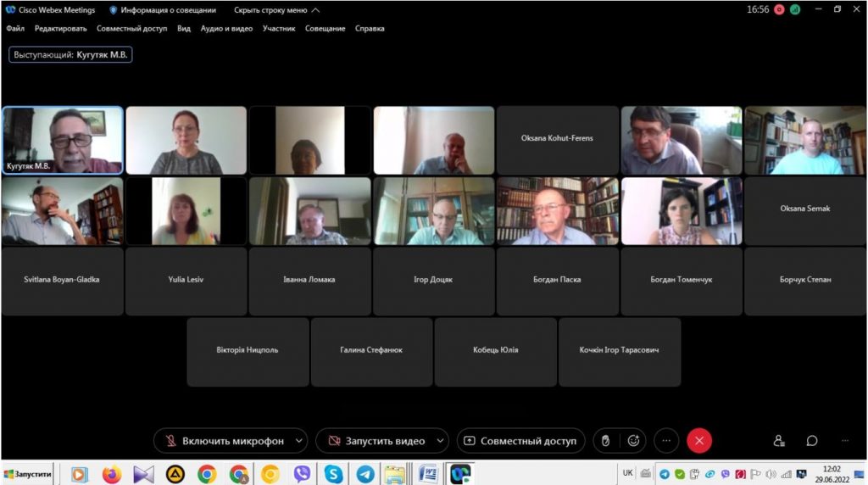Click the red end meeting button
This screenshot has width=868, height=485.
[698, 441]
